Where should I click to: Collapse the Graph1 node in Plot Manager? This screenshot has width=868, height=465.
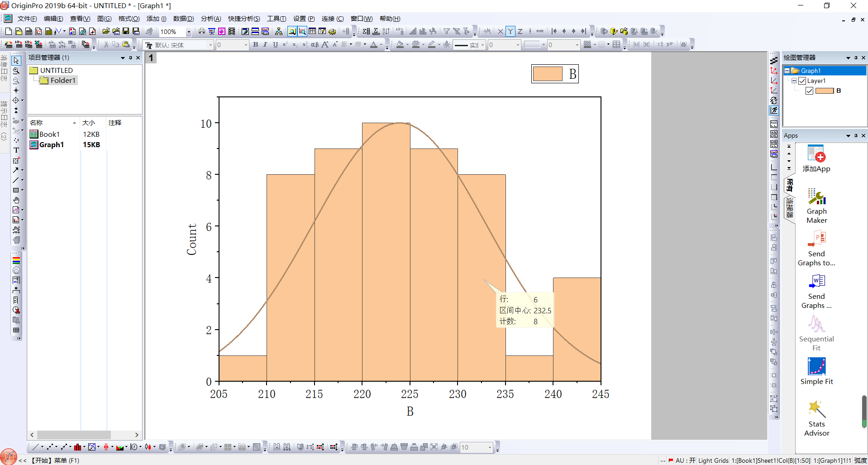click(787, 71)
